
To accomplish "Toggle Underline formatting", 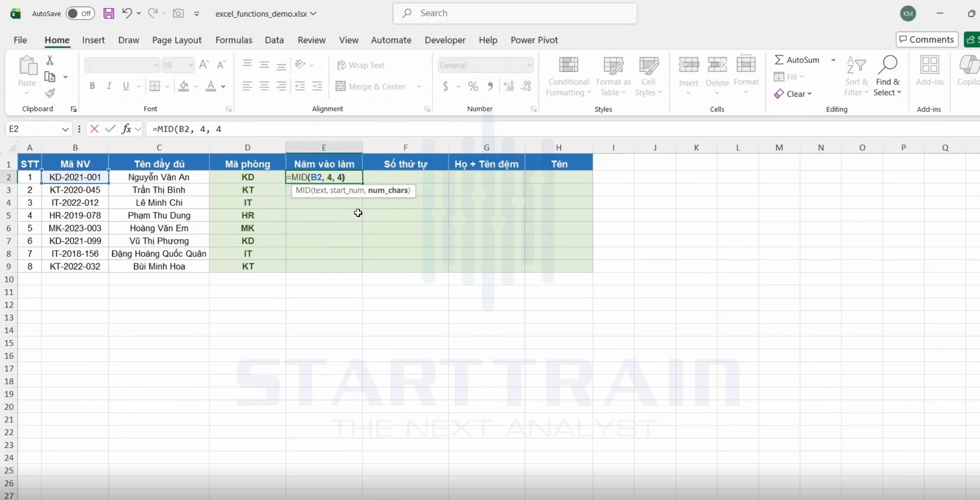I will 126,86.
